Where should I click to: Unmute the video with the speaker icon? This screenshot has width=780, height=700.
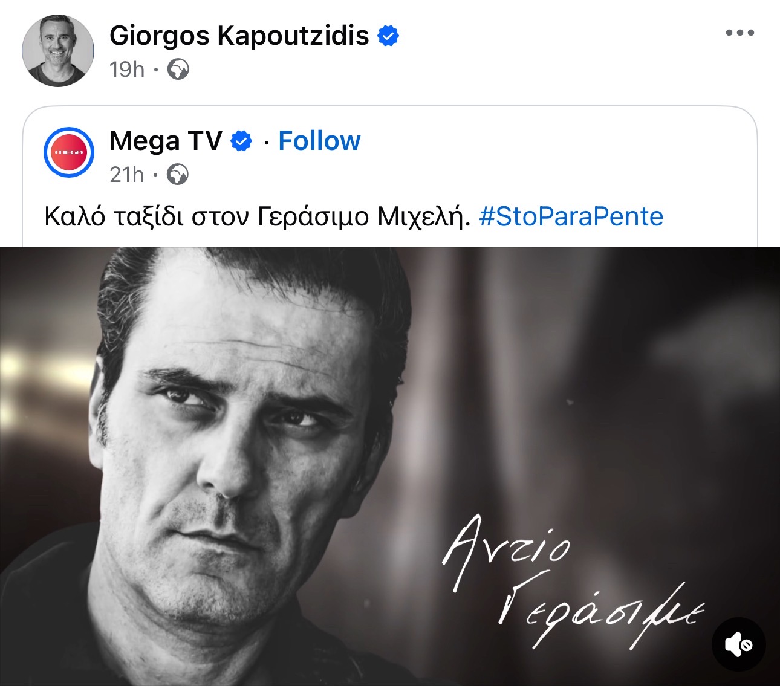[x=738, y=644]
